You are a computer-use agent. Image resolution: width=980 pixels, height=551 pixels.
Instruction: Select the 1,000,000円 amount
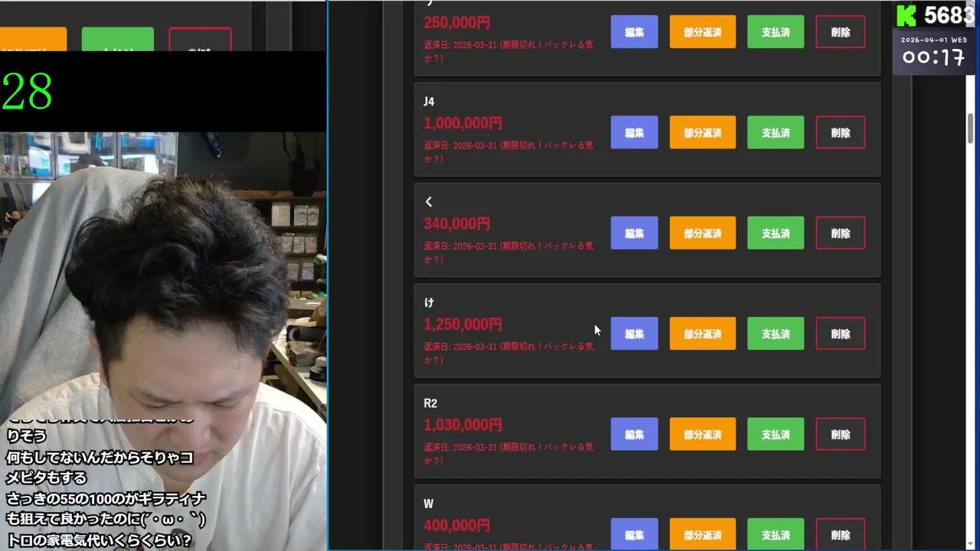(x=463, y=123)
